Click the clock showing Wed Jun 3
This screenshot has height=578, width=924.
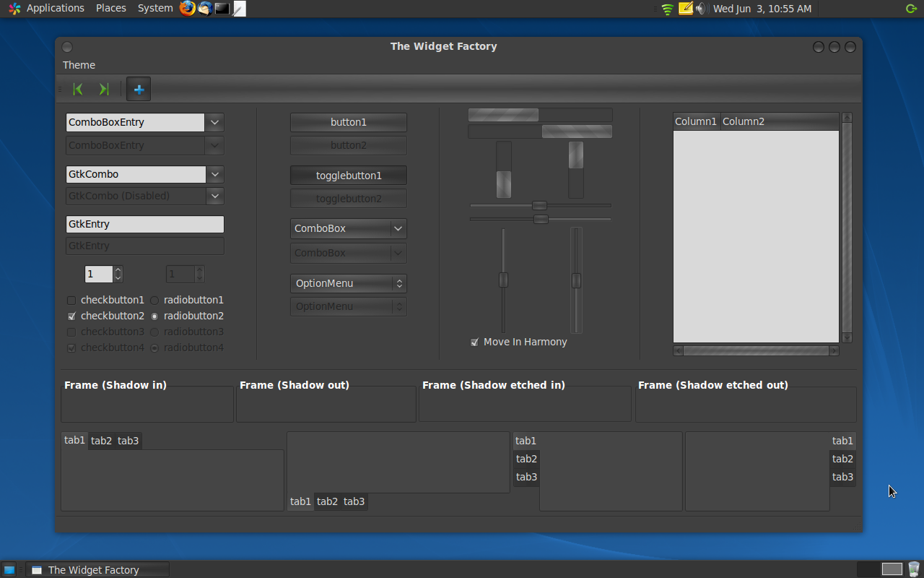762,9
